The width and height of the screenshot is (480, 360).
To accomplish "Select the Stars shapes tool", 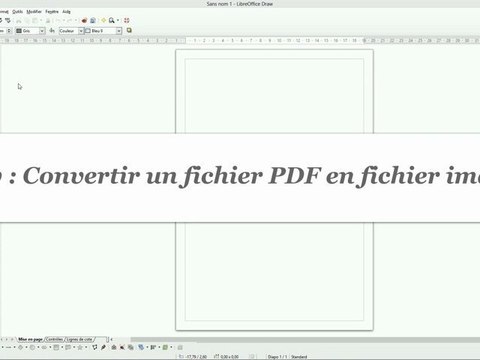I will [x=80, y=347].
